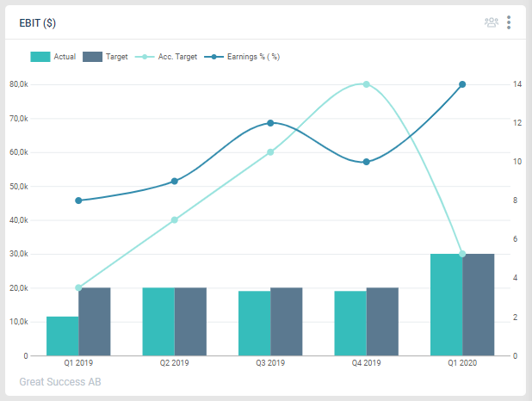Toggle the Actual series in legend
The image size is (532, 401).
click(65, 57)
